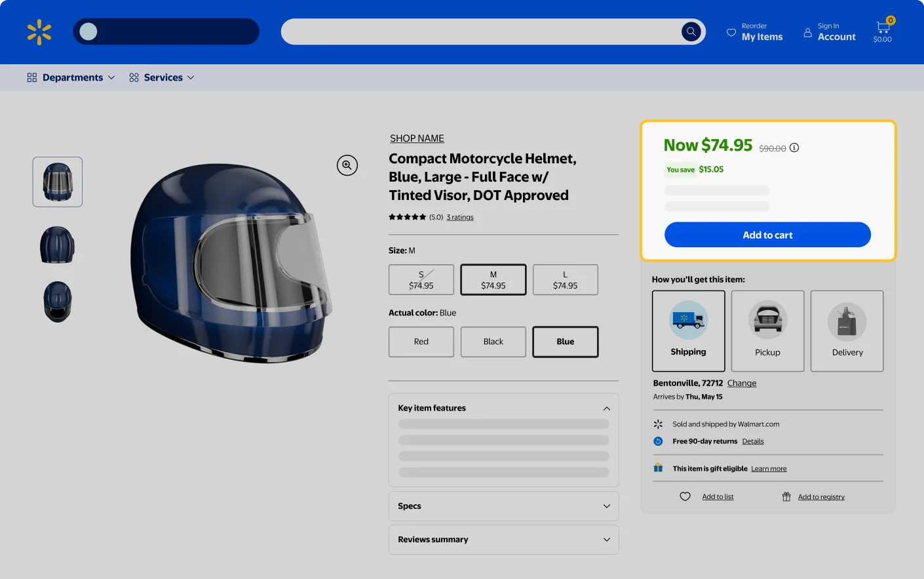This screenshot has width=924, height=579.
Task: Collapse the Key item features section
Action: (x=606, y=408)
